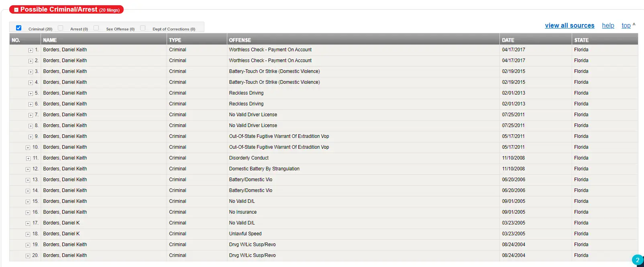Collapse the Possible Criminal/Arrest section icon

[16, 10]
